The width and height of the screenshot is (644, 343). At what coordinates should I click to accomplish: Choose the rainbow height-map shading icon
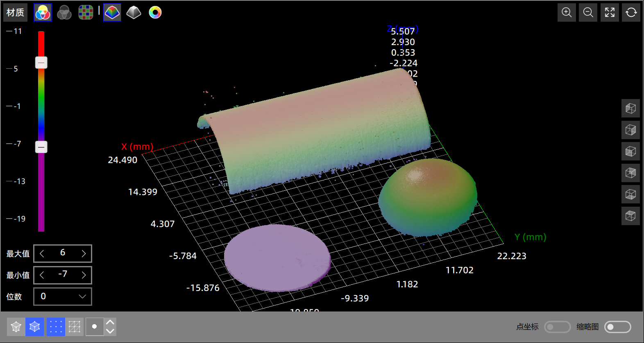point(112,13)
